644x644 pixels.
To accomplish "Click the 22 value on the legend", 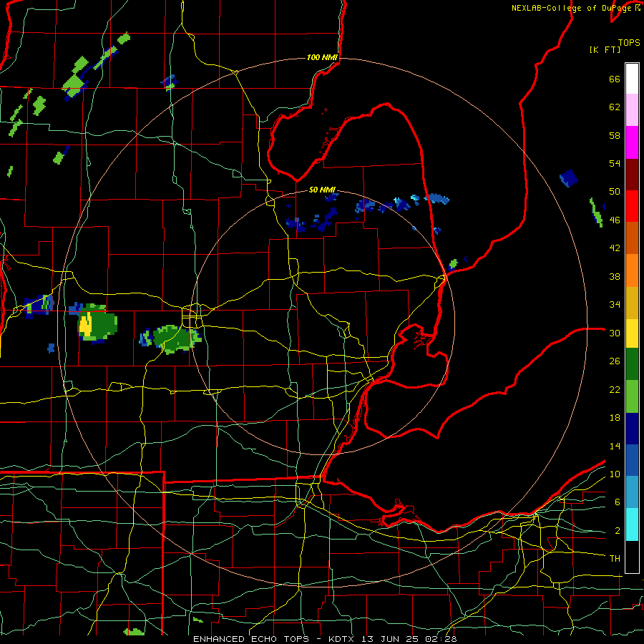I will (x=615, y=390).
